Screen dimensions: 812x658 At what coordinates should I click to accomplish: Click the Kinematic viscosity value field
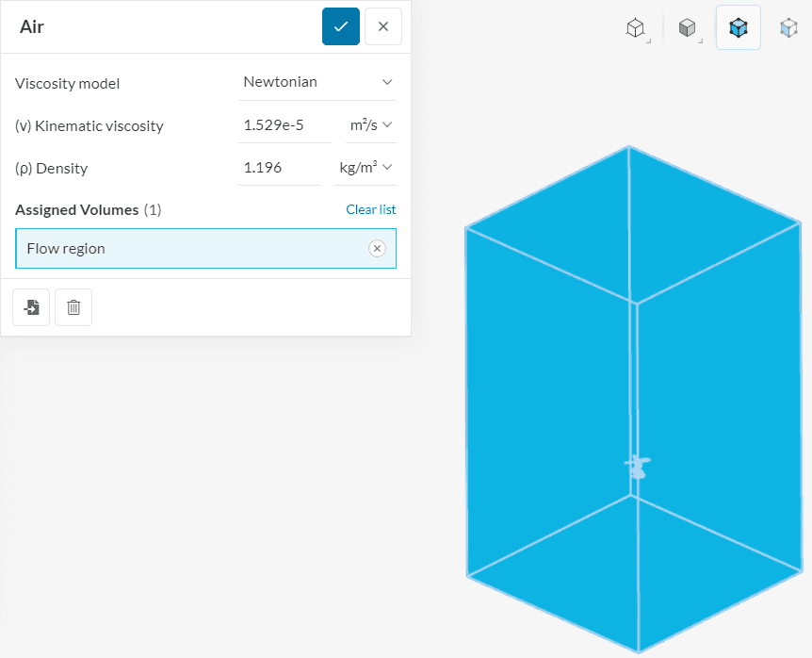pyautogui.click(x=284, y=124)
